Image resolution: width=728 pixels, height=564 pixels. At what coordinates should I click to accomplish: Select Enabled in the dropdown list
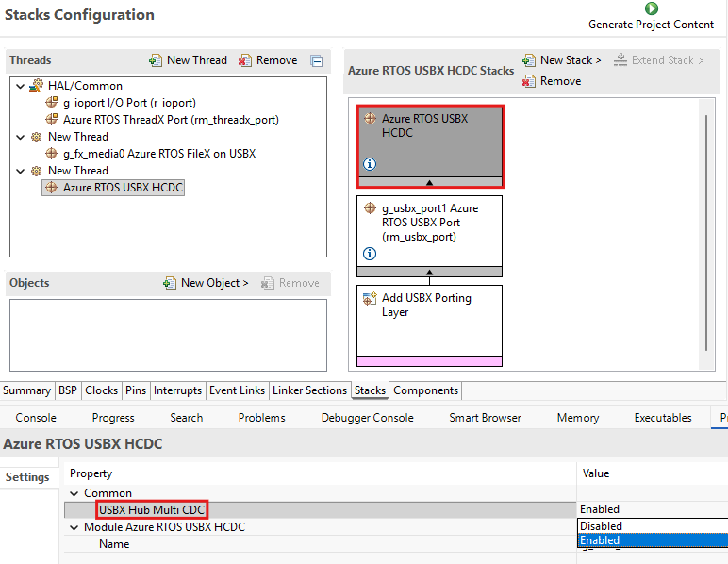(x=654, y=540)
